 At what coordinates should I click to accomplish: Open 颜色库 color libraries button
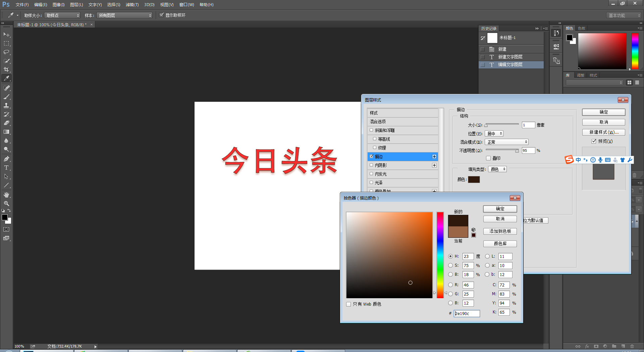click(x=500, y=244)
